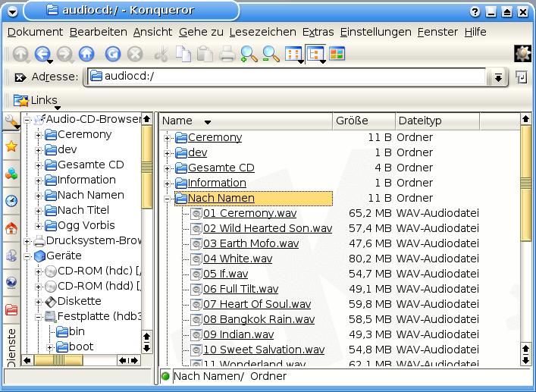
Task: Open the red Root folder sidebar tab
Action: coord(11,309)
